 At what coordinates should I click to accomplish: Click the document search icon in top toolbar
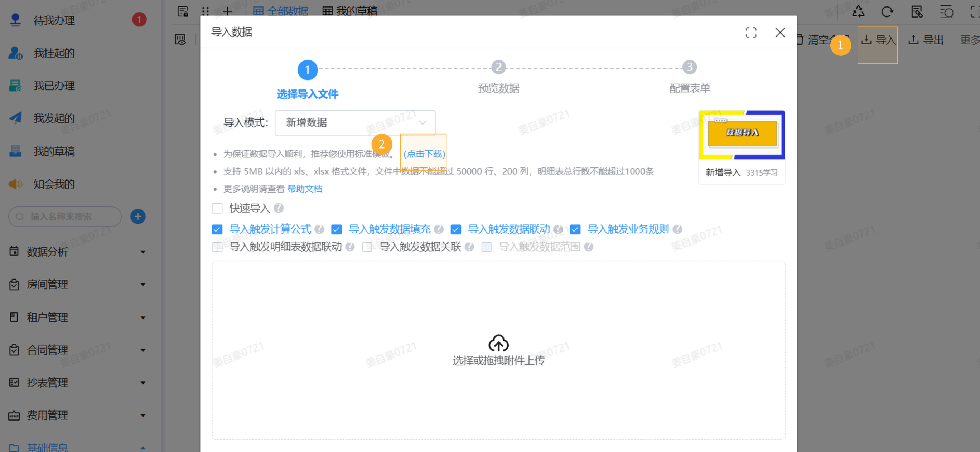917,11
